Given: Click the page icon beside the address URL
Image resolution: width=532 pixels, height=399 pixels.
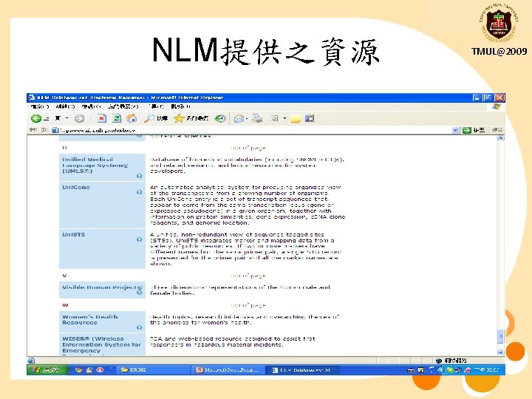Looking at the screenshot, I should pos(55,130).
